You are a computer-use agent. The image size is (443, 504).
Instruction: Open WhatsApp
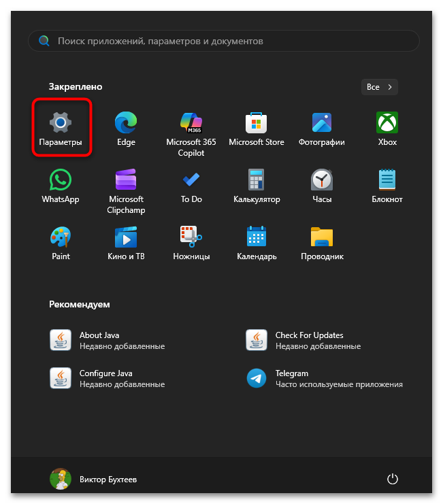(x=61, y=186)
